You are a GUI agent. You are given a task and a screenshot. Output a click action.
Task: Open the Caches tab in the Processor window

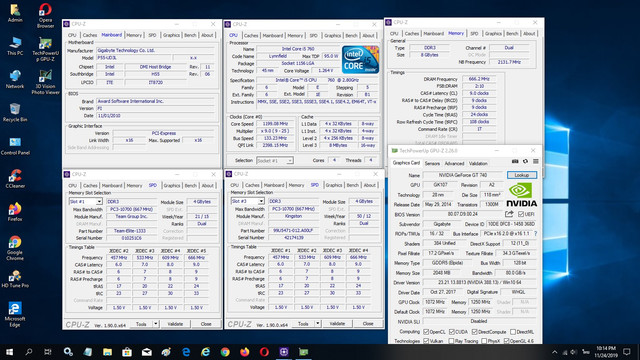tap(251, 36)
